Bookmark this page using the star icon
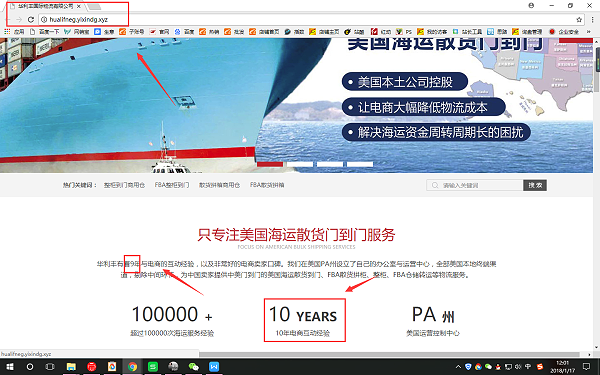This screenshot has width=600, height=375. point(579,20)
